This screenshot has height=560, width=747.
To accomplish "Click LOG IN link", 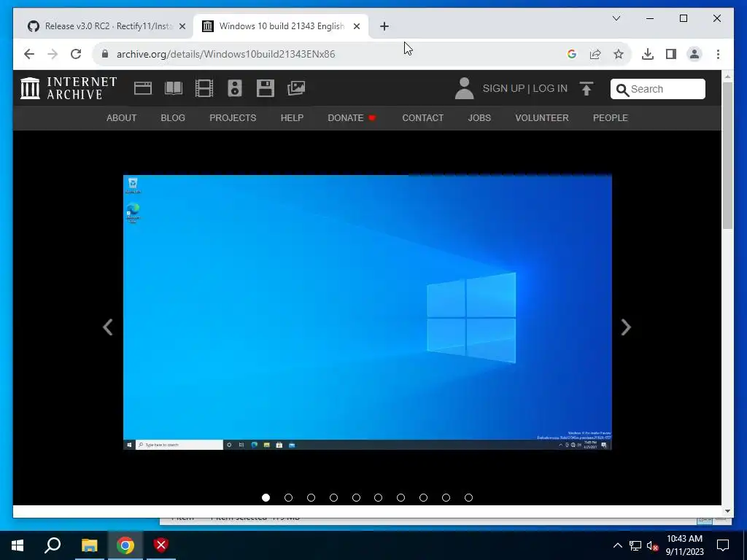I will pyautogui.click(x=550, y=88).
